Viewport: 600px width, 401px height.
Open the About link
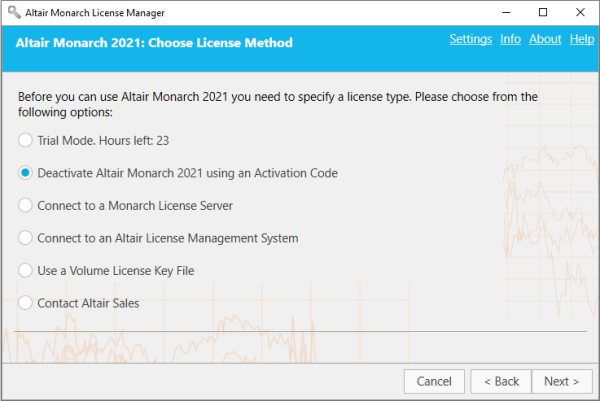pyautogui.click(x=545, y=39)
